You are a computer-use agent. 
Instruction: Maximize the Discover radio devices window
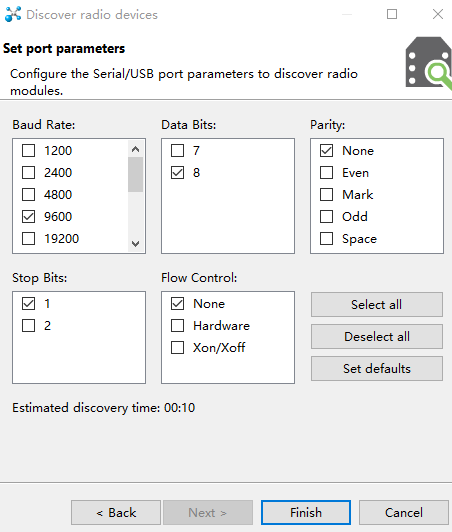tap(392, 14)
